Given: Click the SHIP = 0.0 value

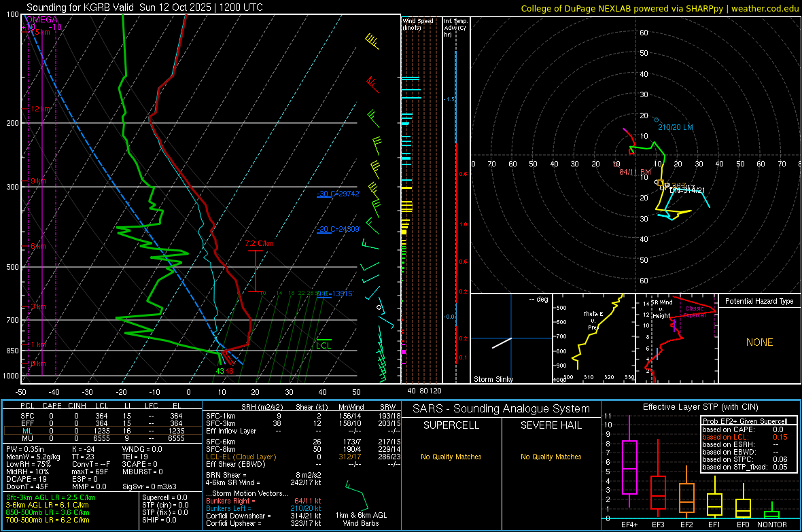Looking at the screenshot, I should [159, 520].
